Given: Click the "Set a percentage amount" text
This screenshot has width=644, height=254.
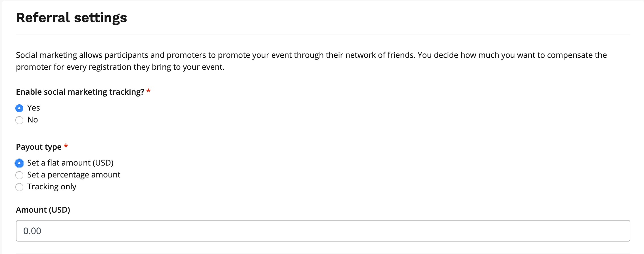Looking at the screenshot, I should (x=74, y=175).
